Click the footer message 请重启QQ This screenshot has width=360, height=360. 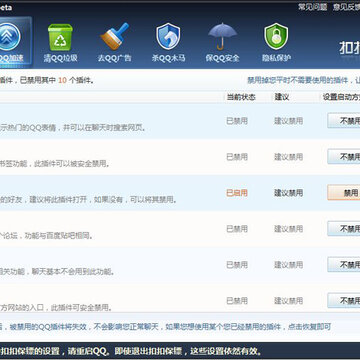coord(88,351)
